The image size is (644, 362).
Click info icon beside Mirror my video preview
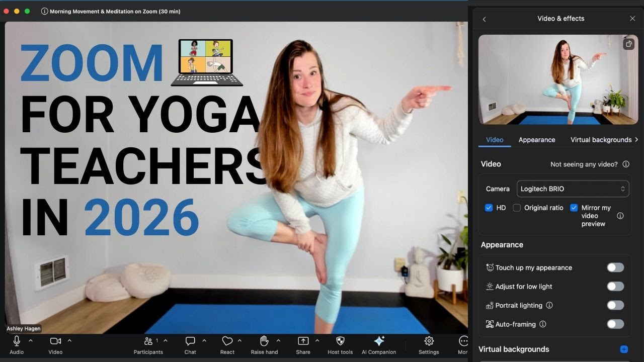coord(620,216)
